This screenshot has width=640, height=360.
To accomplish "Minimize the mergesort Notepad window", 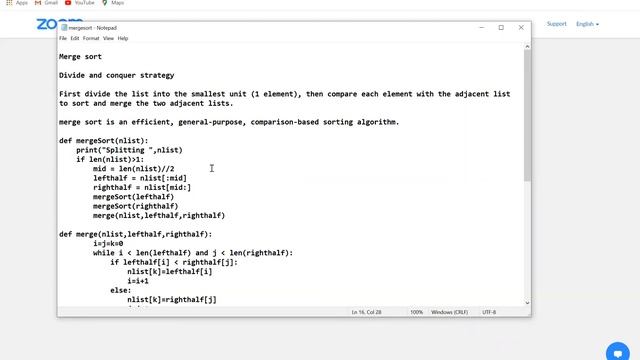I will (x=482, y=27).
